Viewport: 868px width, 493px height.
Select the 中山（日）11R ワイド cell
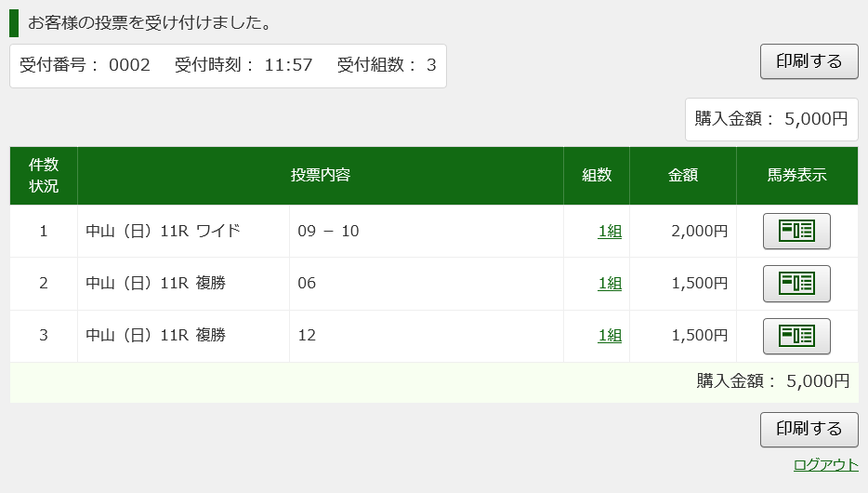(183, 231)
